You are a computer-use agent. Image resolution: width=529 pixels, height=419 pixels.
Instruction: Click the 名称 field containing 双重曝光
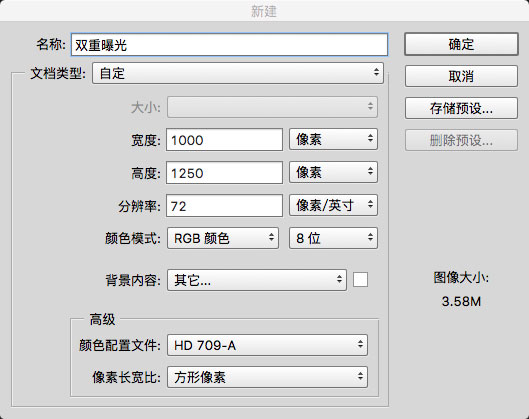click(x=229, y=45)
